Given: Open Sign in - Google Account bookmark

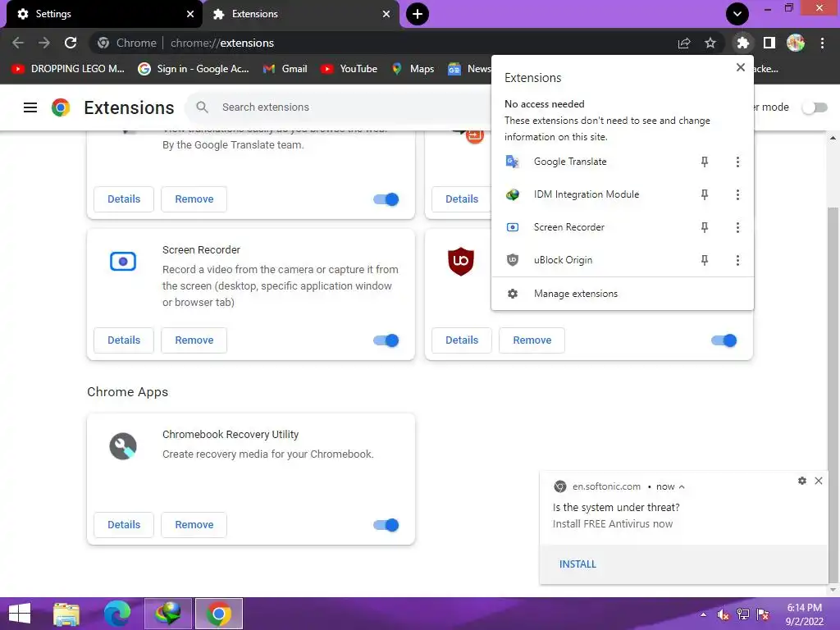Looking at the screenshot, I should point(194,69).
